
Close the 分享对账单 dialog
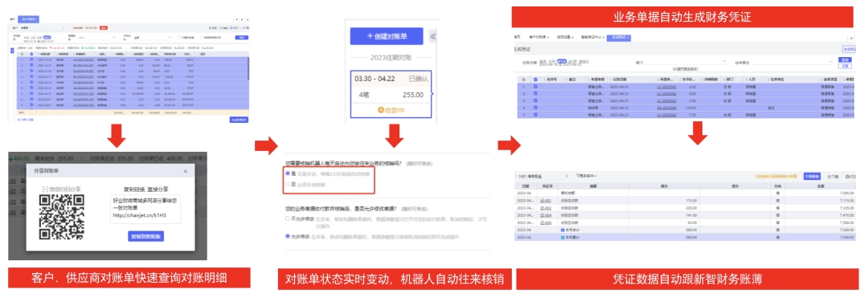[186, 172]
